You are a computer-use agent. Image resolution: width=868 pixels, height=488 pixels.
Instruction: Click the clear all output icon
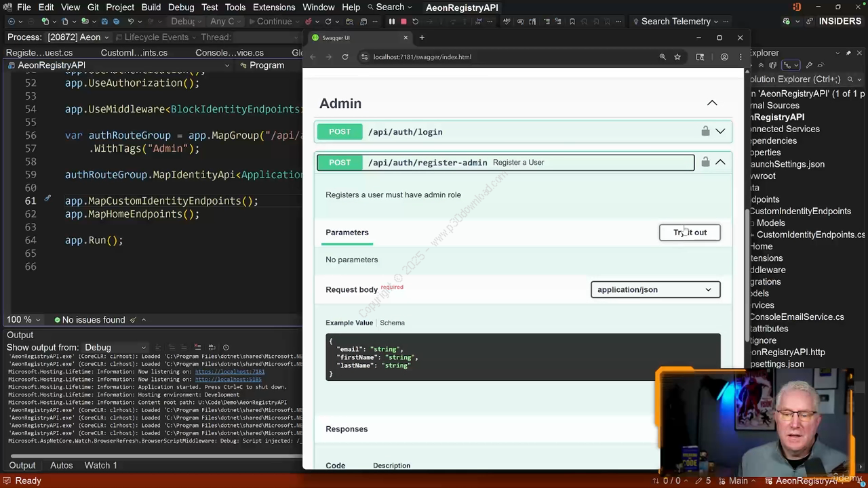point(197,348)
